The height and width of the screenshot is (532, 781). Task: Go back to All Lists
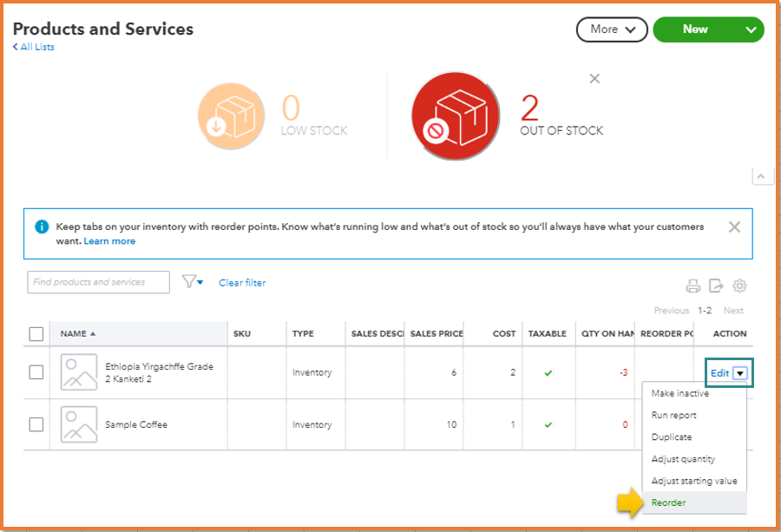34,47
